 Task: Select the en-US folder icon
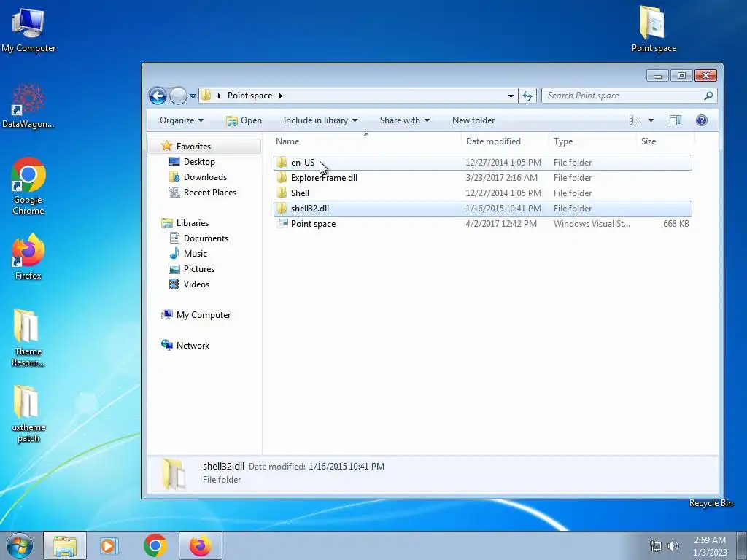click(x=282, y=163)
